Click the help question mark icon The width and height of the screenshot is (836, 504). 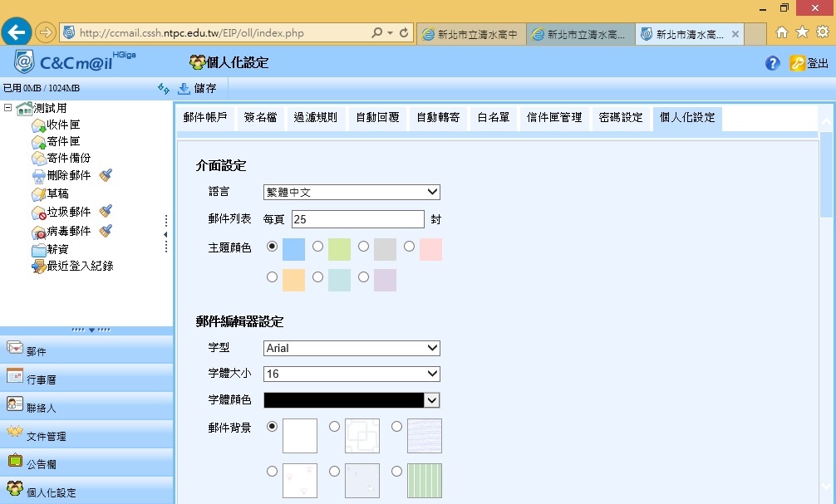point(772,63)
